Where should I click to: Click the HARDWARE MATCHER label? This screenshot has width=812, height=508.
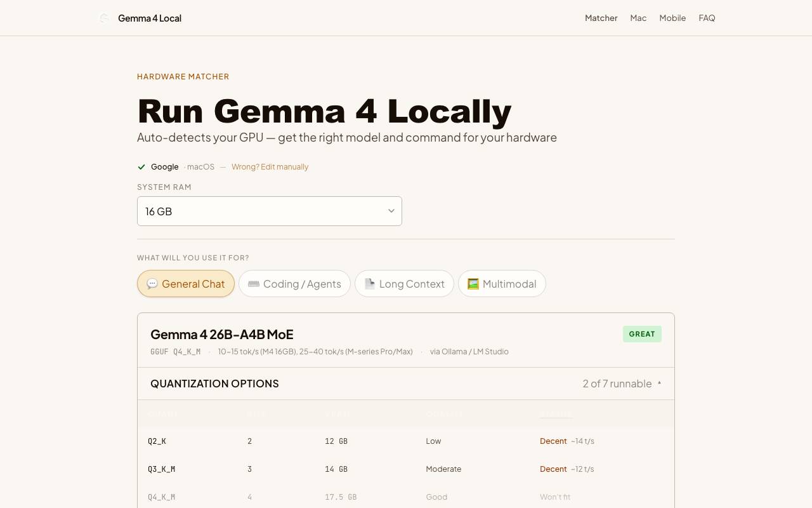click(183, 77)
